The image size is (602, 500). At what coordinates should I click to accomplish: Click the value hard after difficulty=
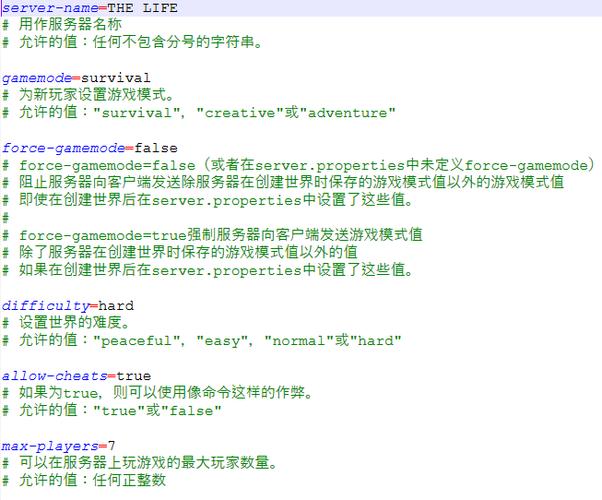coord(116,306)
